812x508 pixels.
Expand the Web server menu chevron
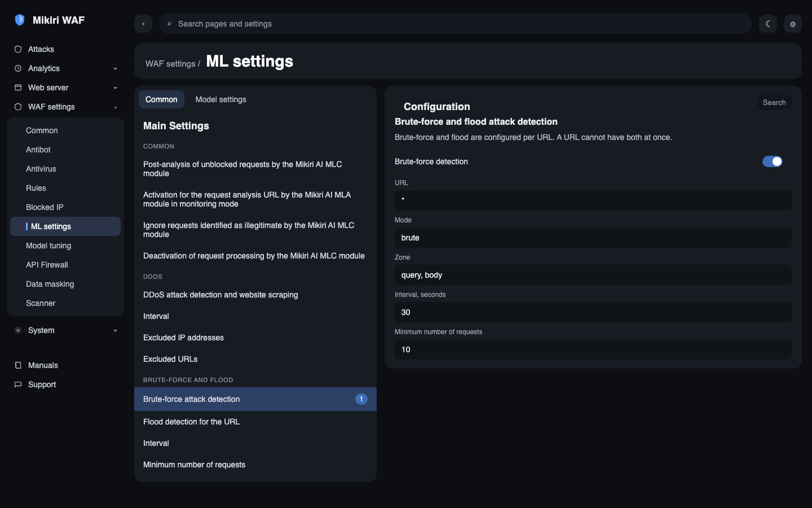coord(116,88)
